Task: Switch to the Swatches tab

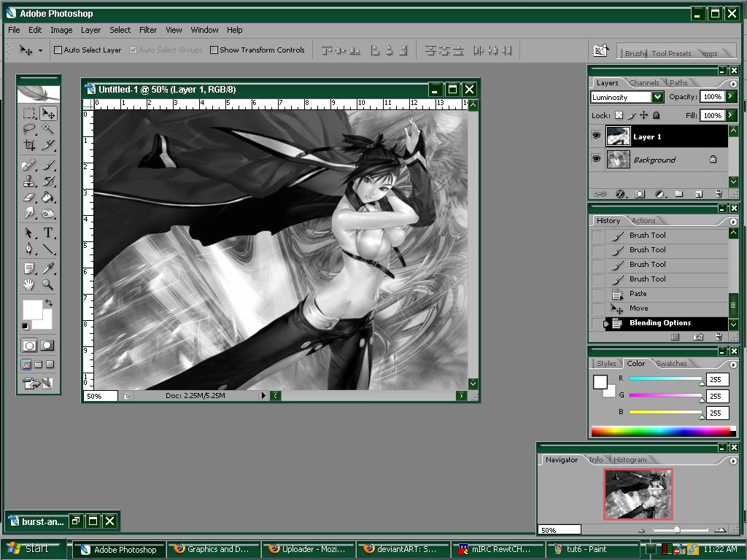Action: pyautogui.click(x=671, y=363)
